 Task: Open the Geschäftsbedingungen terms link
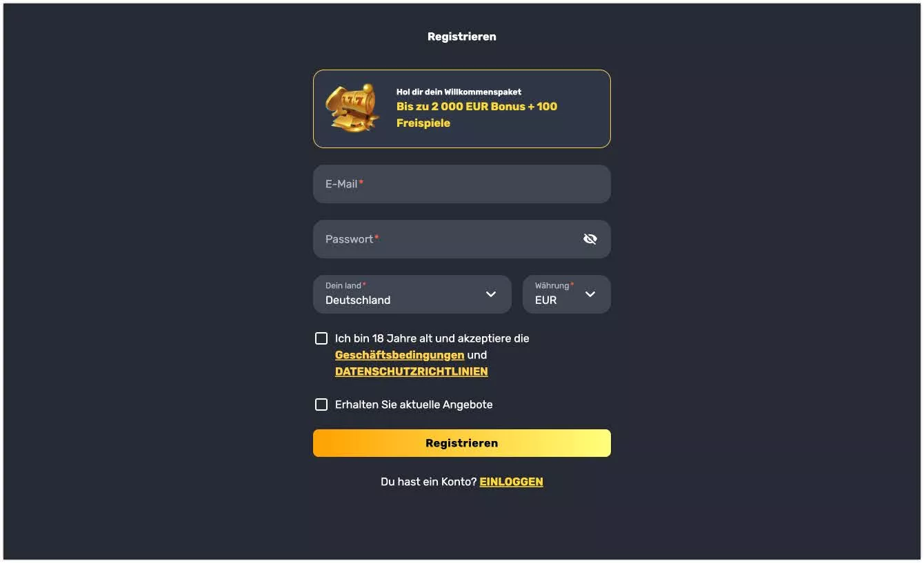click(x=399, y=355)
